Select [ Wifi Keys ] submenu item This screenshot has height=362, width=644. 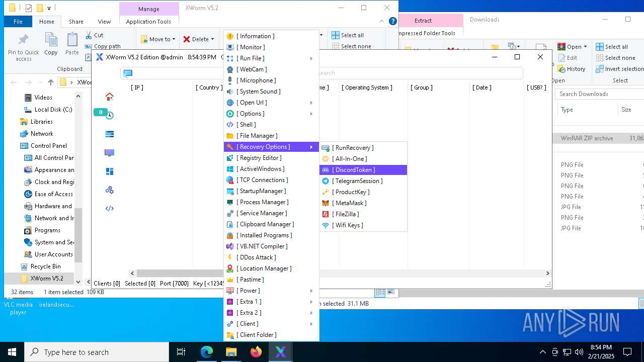363,225
